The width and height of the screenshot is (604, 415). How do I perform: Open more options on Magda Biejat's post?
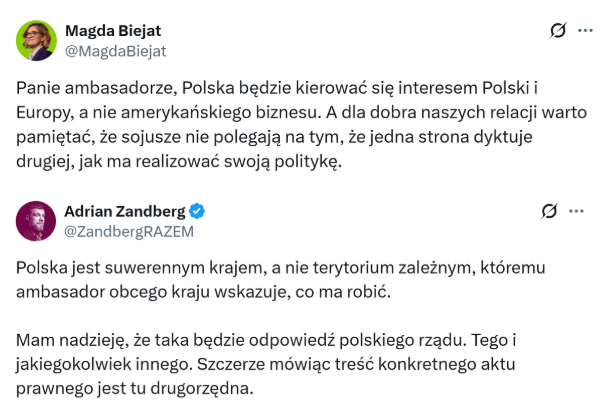tap(586, 31)
